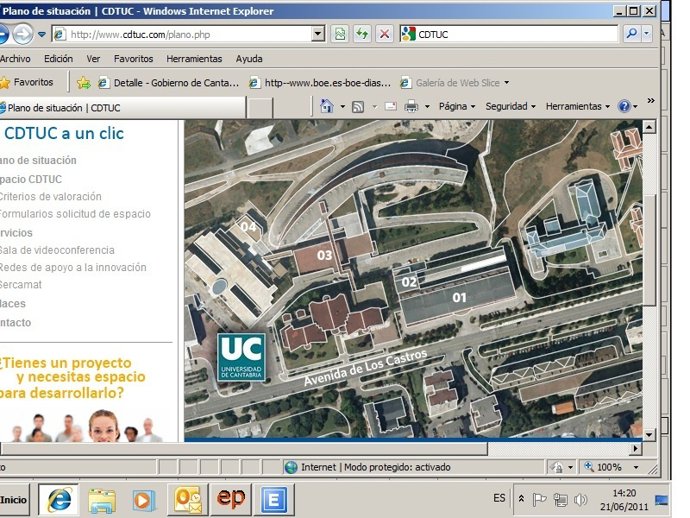Click the search magnifier icon

tap(632, 34)
